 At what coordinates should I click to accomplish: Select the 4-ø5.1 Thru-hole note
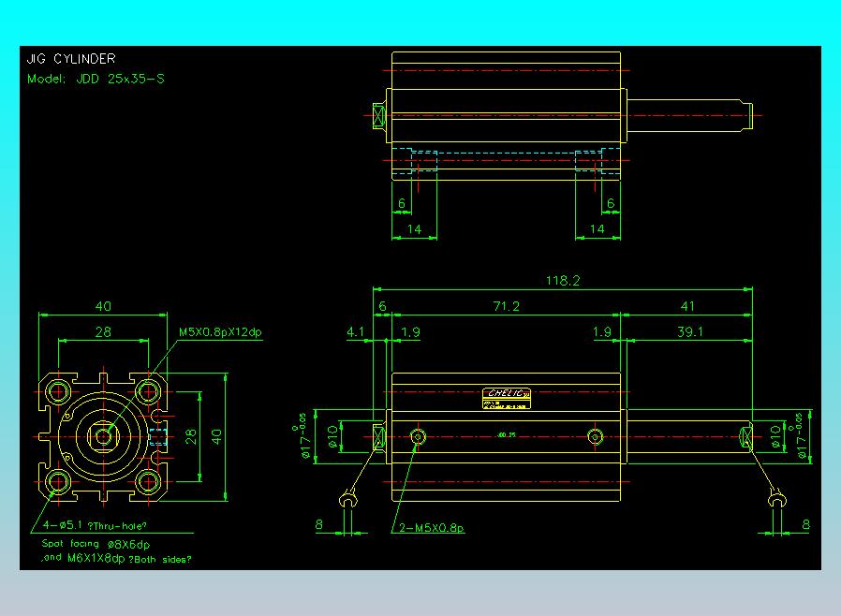pyautogui.click(x=95, y=525)
